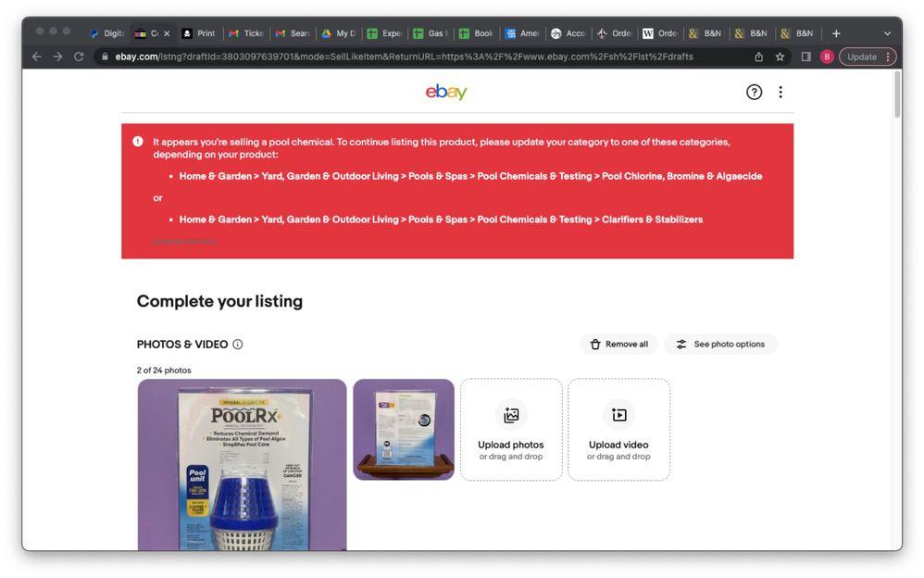Expand the tab search chevron
This screenshot has width=924, height=578.
pyautogui.click(x=887, y=33)
